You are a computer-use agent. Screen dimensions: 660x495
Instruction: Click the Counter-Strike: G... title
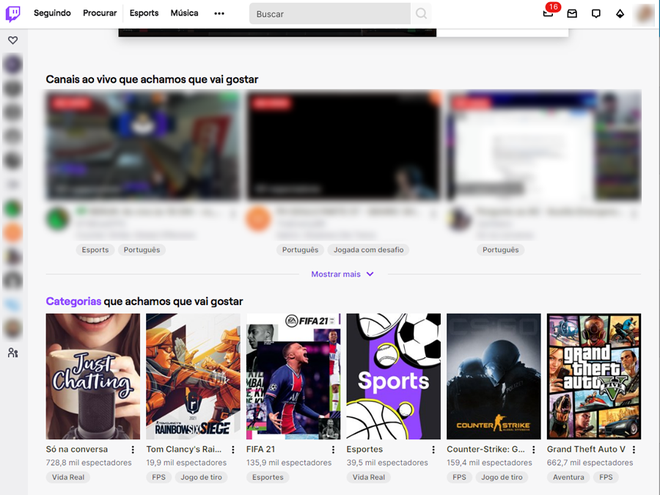(x=486, y=449)
